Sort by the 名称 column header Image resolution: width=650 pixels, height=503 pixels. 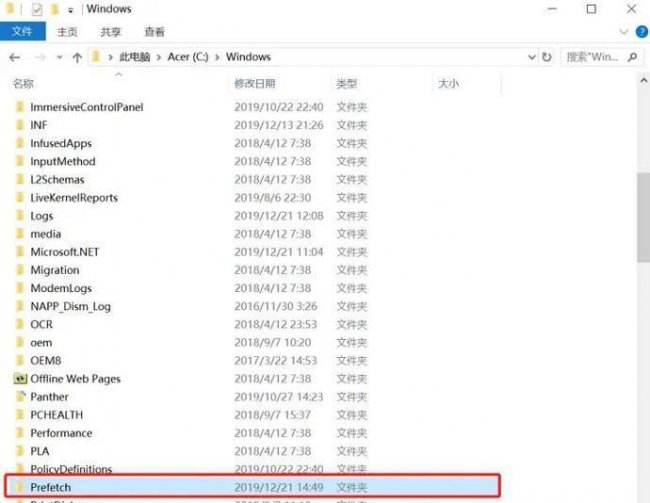23,83
